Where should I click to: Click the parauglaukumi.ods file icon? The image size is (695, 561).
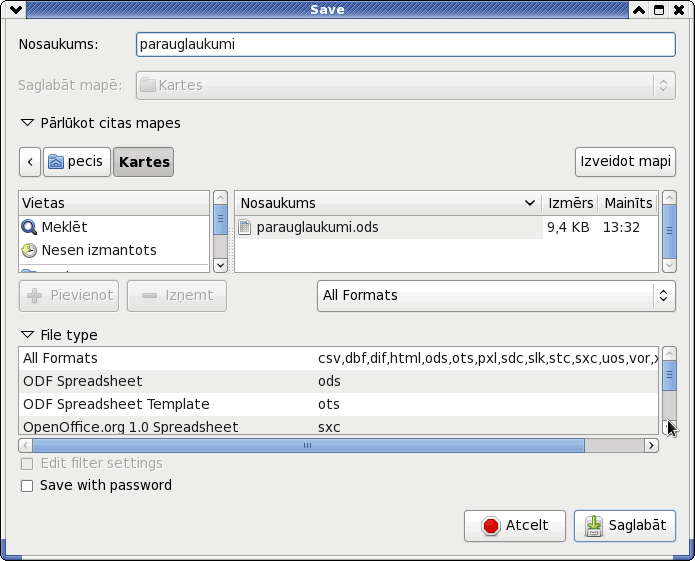click(244, 227)
